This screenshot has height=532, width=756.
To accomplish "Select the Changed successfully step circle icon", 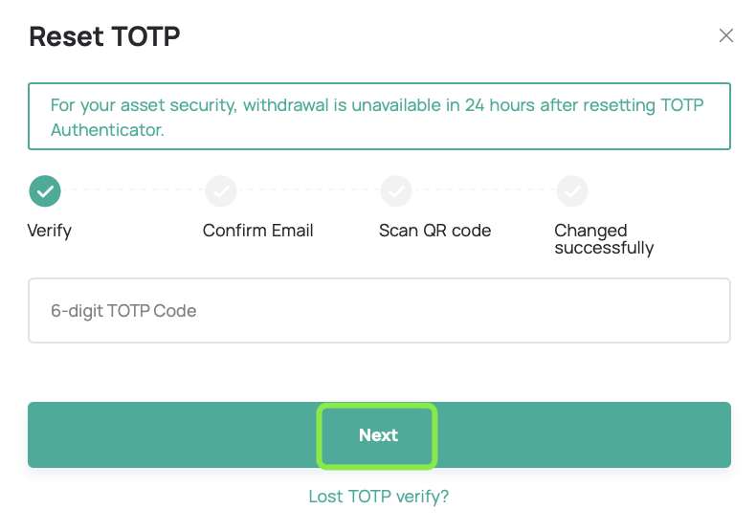I will [x=572, y=191].
